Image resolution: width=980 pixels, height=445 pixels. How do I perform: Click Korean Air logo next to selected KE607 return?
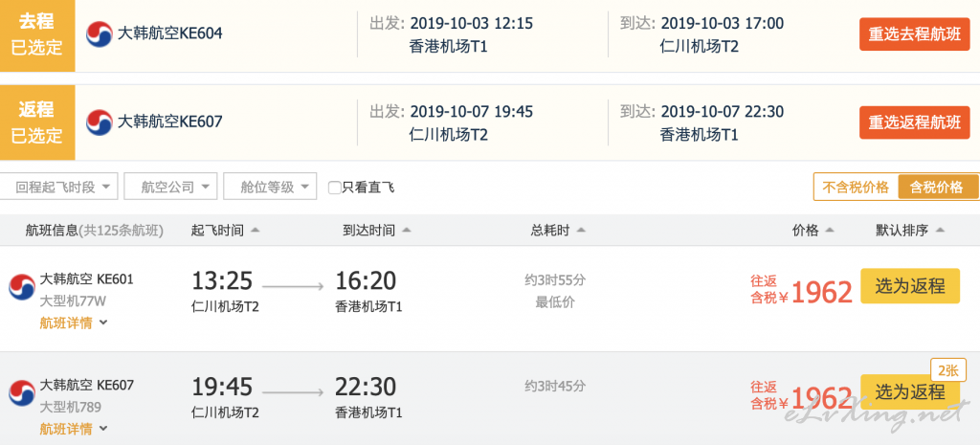pyautogui.click(x=100, y=122)
